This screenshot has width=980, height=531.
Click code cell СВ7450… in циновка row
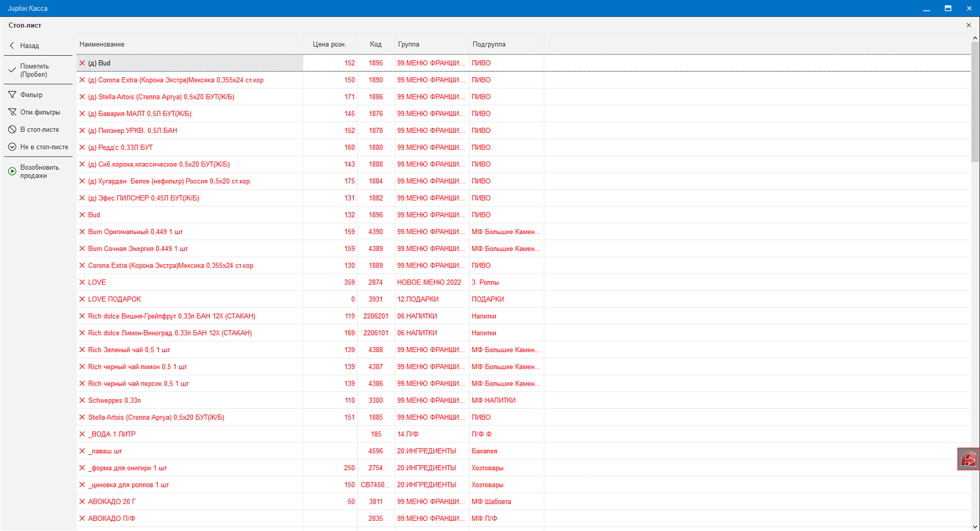[x=376, y=485]
